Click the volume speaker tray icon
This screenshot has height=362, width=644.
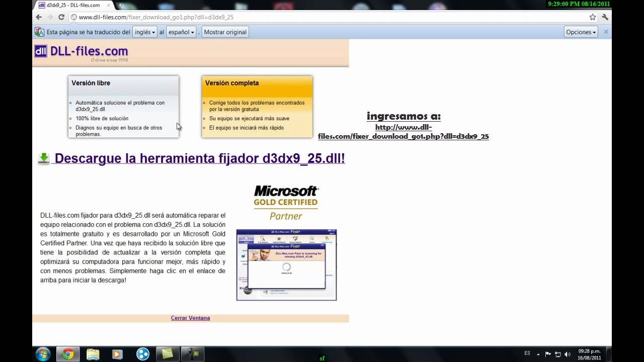568,354
